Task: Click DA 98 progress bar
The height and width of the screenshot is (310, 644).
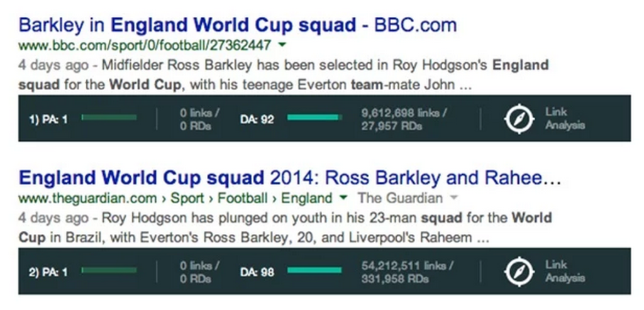Action: click(314, 270)
